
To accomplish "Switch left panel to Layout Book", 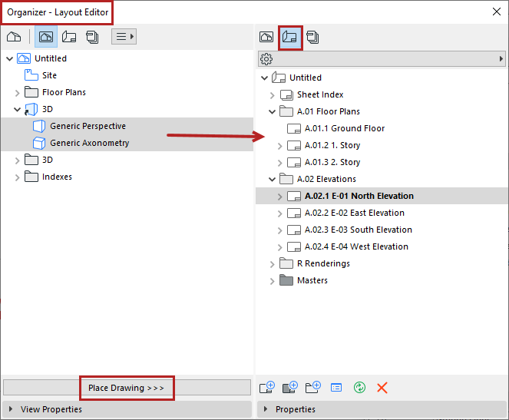I will 69,37.
